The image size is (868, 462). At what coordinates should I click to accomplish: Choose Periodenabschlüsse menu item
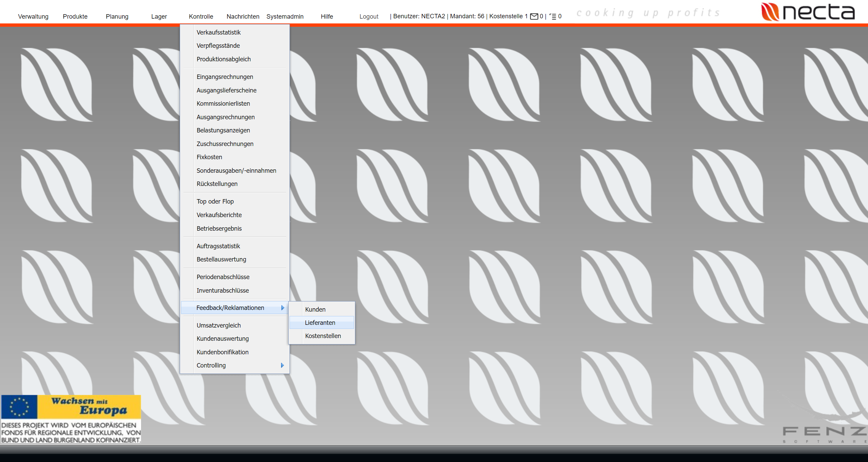[223, 277]
